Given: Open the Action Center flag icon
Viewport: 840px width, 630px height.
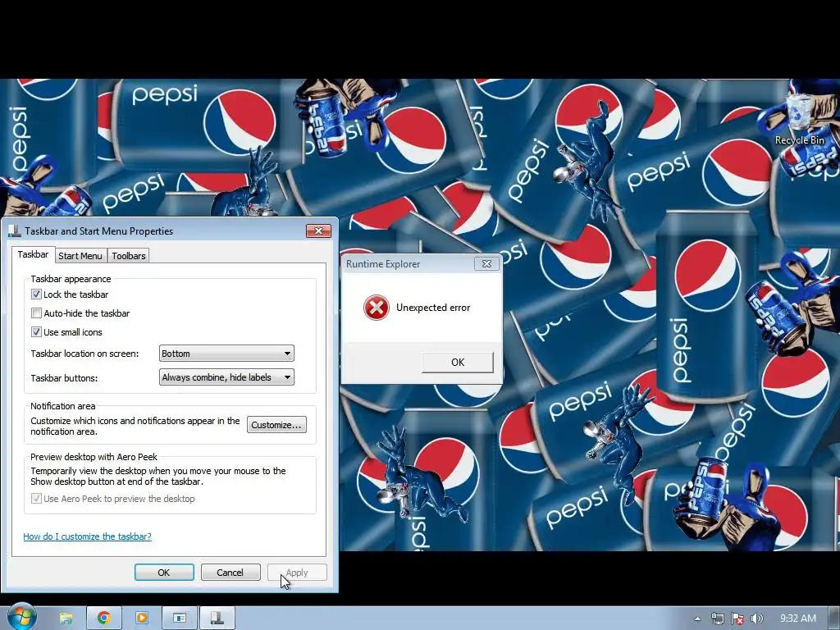Looking at the screenshot, I should tap(737, 619).
